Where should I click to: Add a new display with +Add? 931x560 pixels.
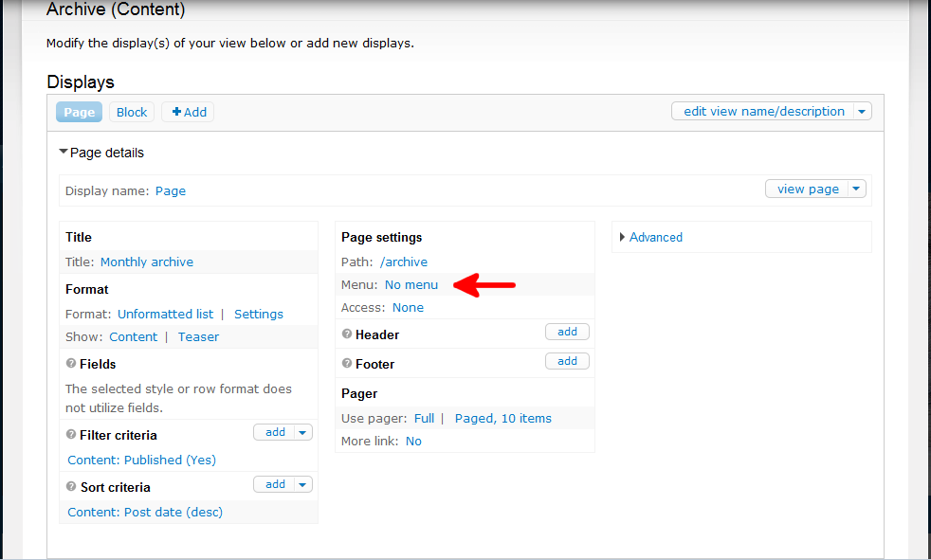point(189,112)
